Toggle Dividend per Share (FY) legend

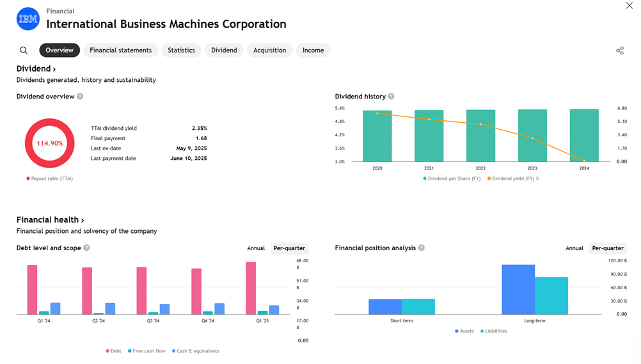coord(452,178)
